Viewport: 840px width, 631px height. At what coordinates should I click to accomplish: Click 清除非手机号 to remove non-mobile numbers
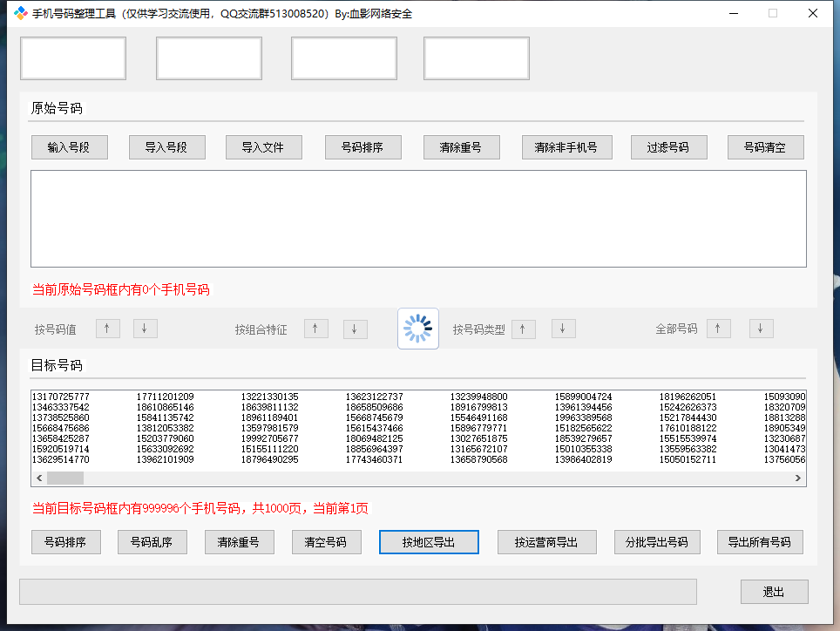pyautogui.click(x=566, y=146)
